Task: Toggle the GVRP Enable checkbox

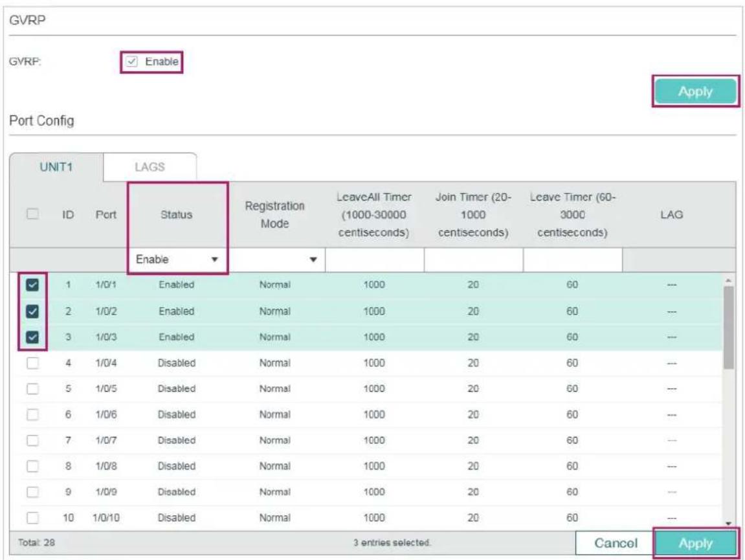Action: pyautogui.click(x=131, y=62)
